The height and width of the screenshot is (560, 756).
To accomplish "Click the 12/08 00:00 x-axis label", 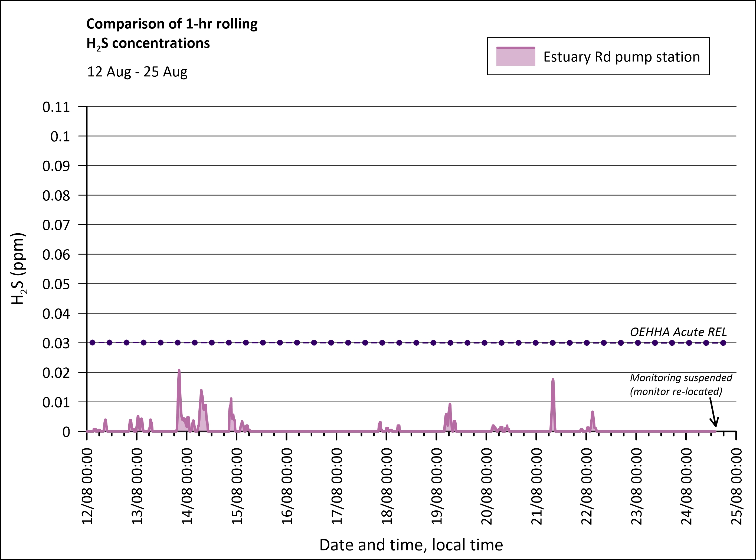I will [x=87, y=486].
